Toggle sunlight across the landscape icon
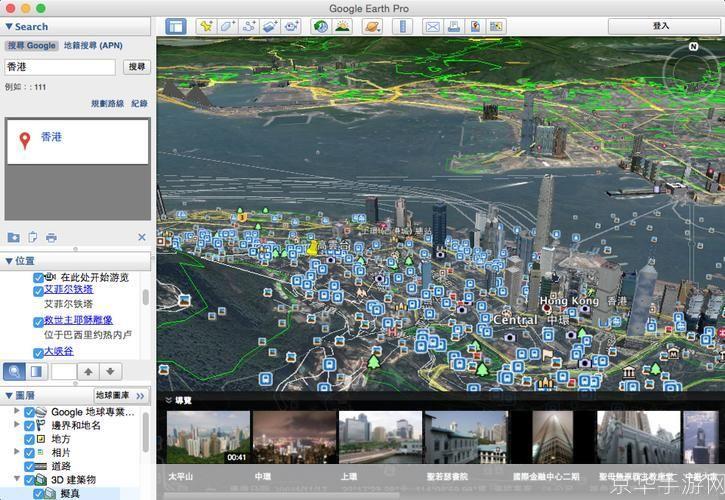725x500 pixels. [342, 26]
